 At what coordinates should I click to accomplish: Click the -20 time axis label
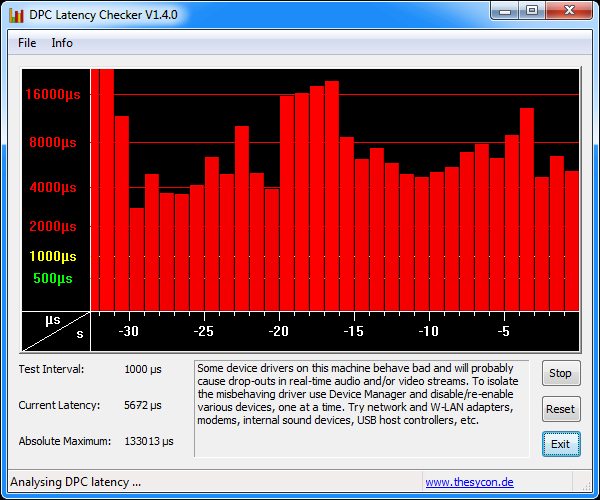coord(279,331)
